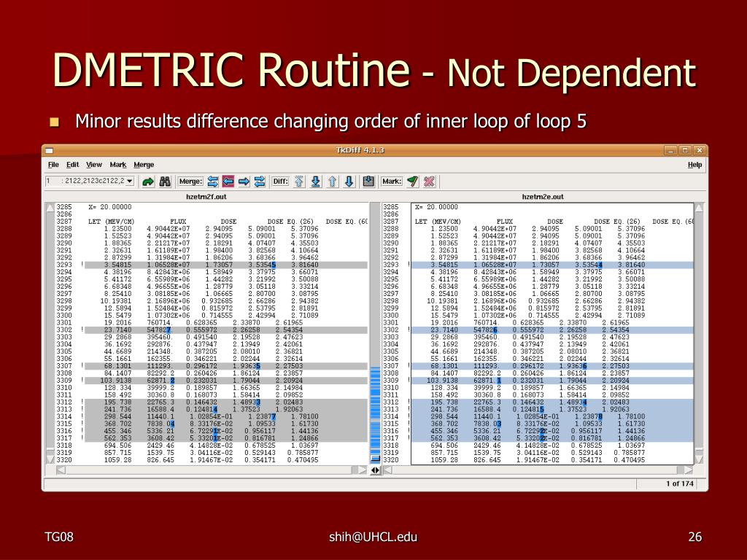747x560 pixels.
Task: Click the hzetm2e.out file label
Action: pyautogui.click(x=543, y=197)
